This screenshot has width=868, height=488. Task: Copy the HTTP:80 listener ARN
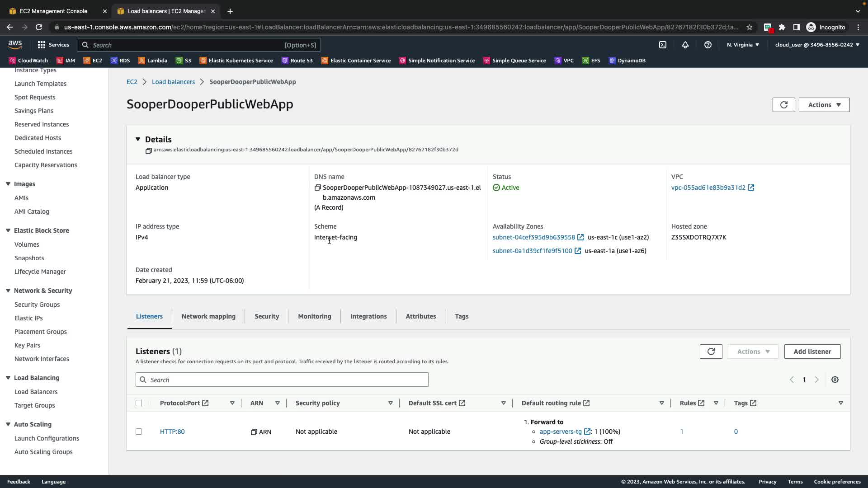(254, 432)
